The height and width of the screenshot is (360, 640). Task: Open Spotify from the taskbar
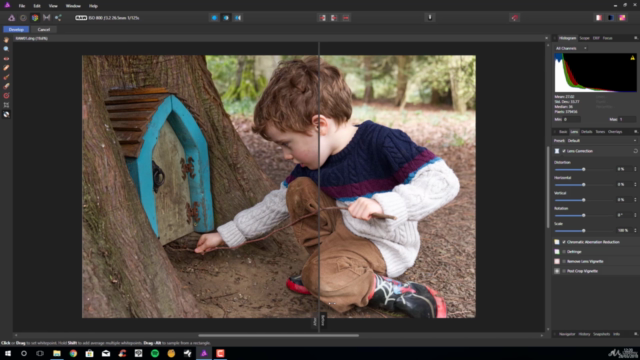[155, 353]
